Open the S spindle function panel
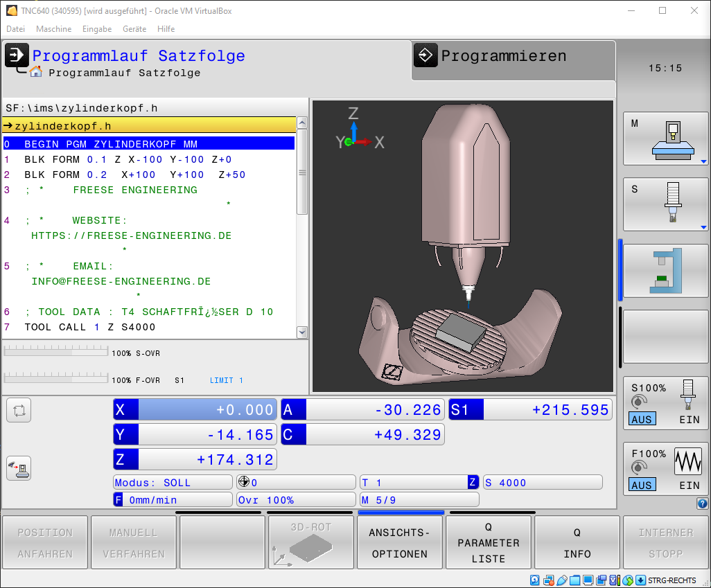Image resolution: width=711 pixels, height=588 pixels. 665,204
